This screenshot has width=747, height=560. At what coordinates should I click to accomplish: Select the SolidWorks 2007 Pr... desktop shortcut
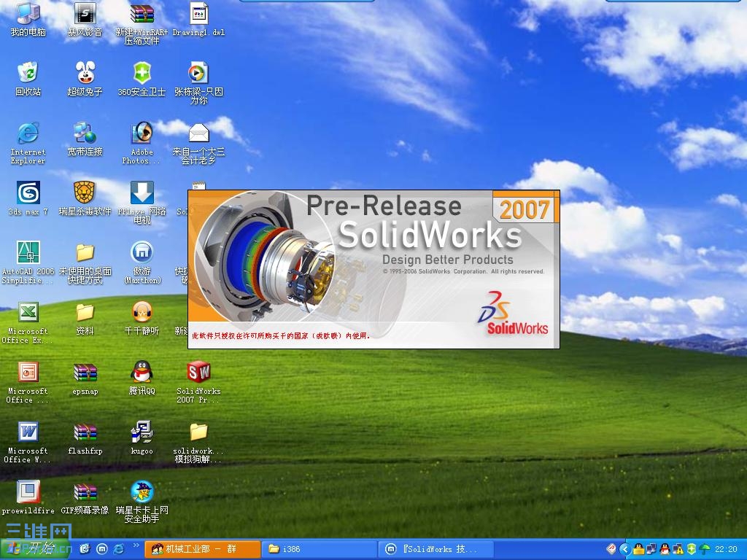198,382
